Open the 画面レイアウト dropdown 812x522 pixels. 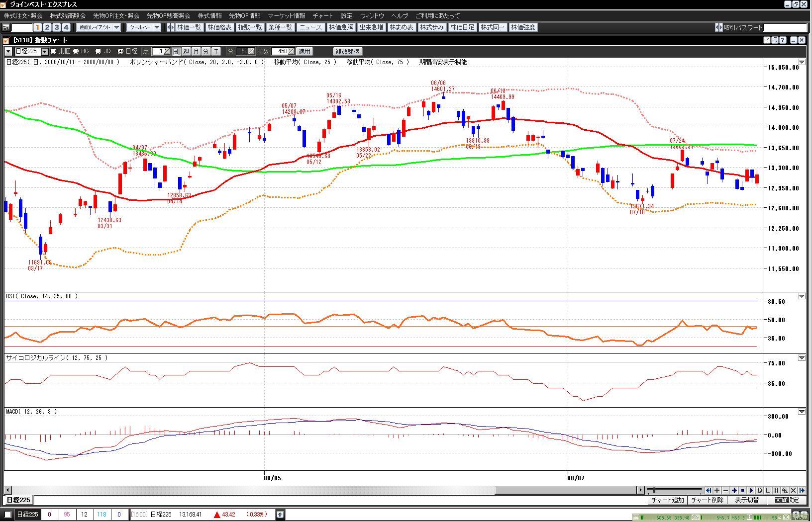(100, 27)
